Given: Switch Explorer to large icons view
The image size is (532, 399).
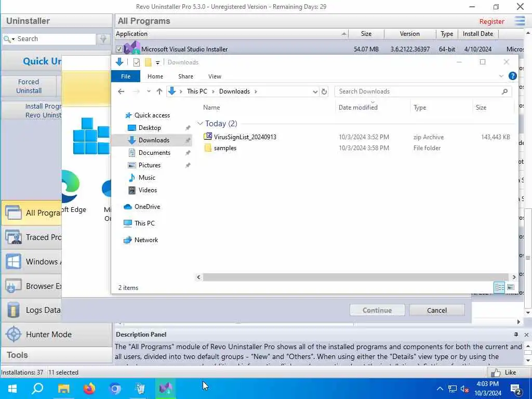Looking at the screenshot, I should coord(510,287).
